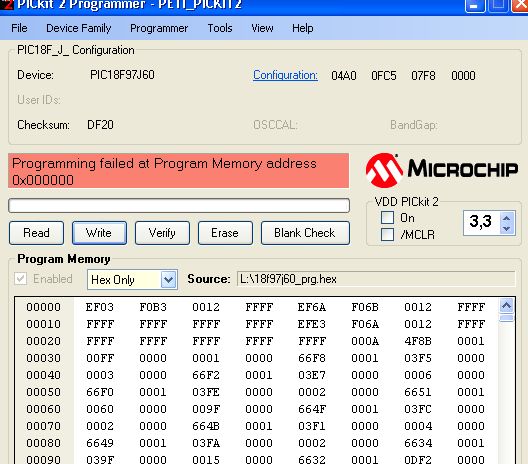
Task: Click device name PIC18F97J60
Action: [x=122, y=75]
